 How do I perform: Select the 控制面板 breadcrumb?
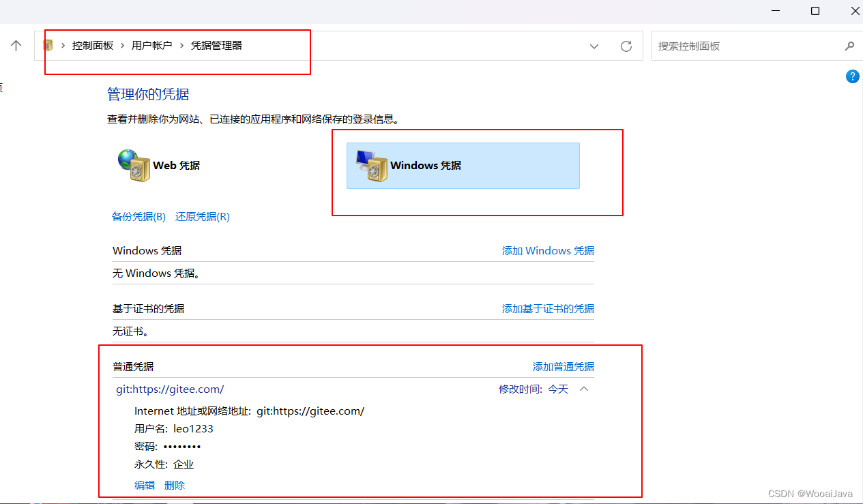tap(93, 46)
